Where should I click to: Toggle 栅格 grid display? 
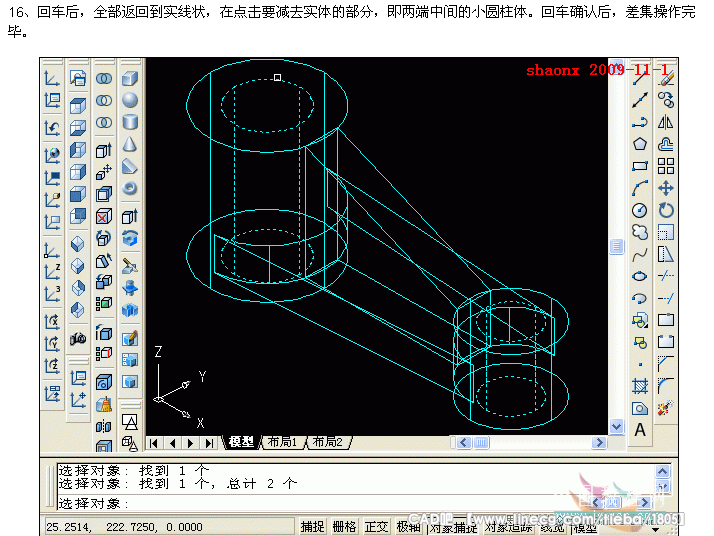[x=345, y=527]
